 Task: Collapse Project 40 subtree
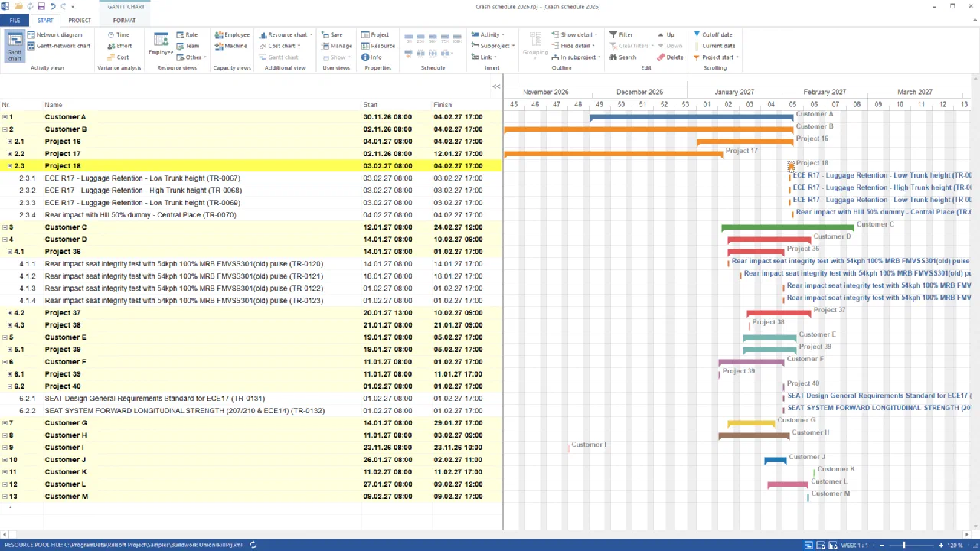pyautogui.click(x=10, y=386)
